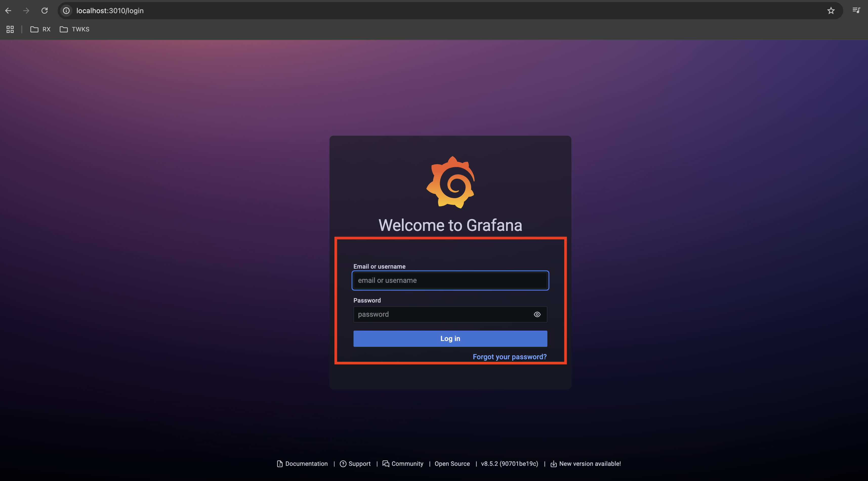The image size is (868, 481).
Task: Open the RX bookmarks folder
Action: [x=40, y=29]
